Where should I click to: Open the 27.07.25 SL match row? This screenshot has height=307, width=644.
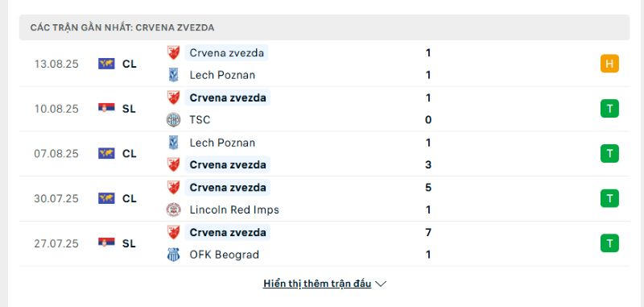[x=324, y=243]
